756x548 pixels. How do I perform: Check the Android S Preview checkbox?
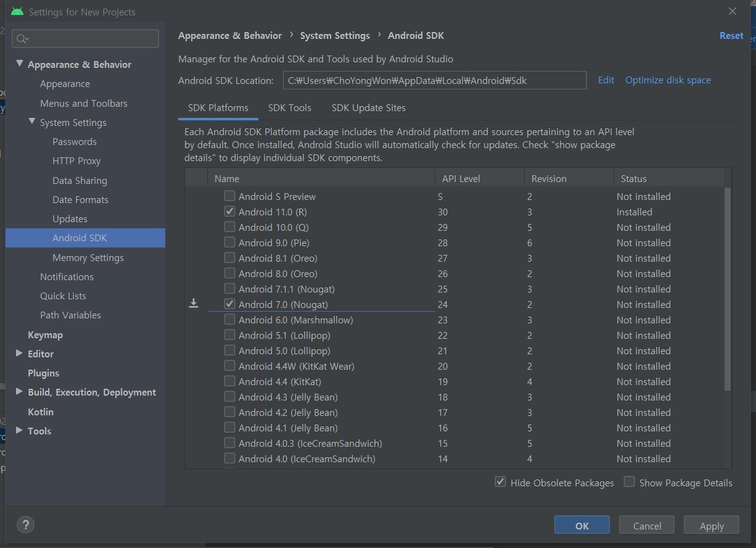(229, 196)
